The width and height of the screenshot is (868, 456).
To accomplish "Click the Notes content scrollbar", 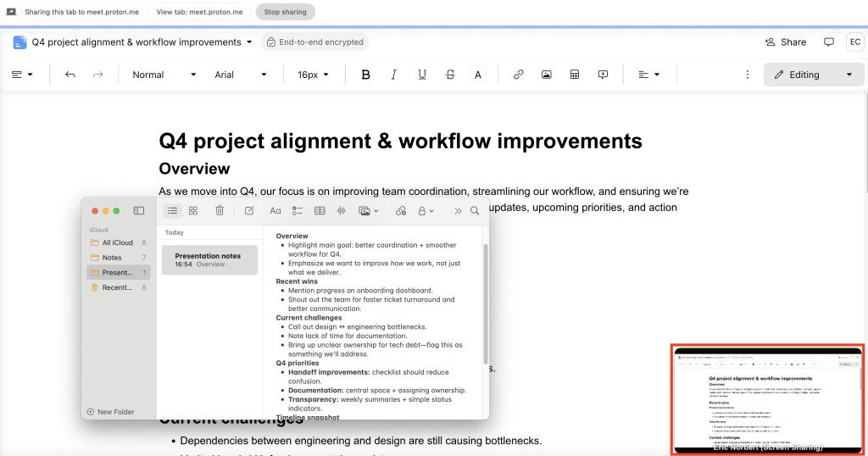I will click(x=486, y=303).
